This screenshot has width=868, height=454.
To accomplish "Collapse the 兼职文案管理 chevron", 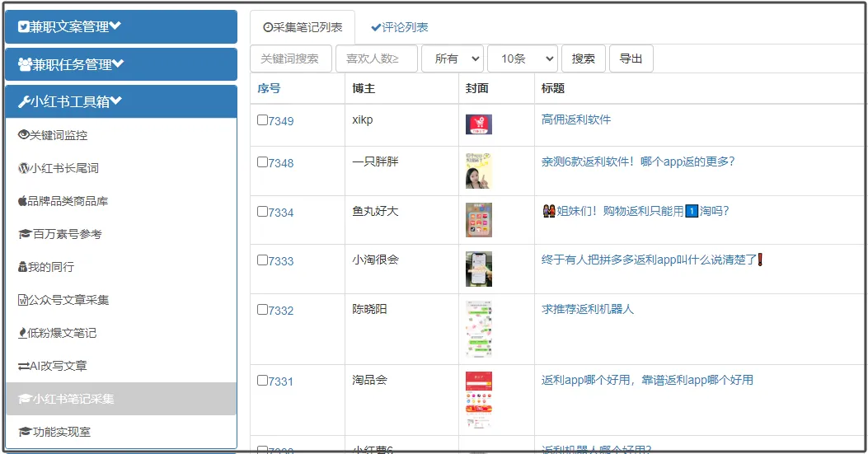I will (115, 26).
